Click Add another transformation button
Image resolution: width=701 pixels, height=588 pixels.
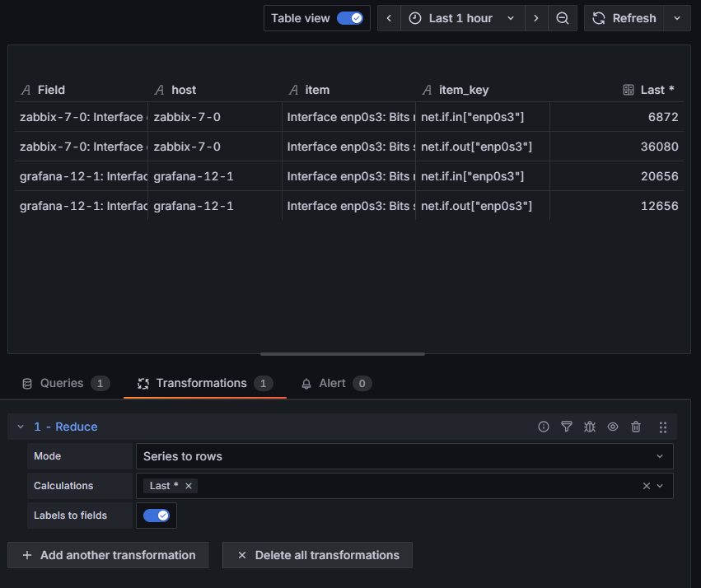(x=108, y=555)
